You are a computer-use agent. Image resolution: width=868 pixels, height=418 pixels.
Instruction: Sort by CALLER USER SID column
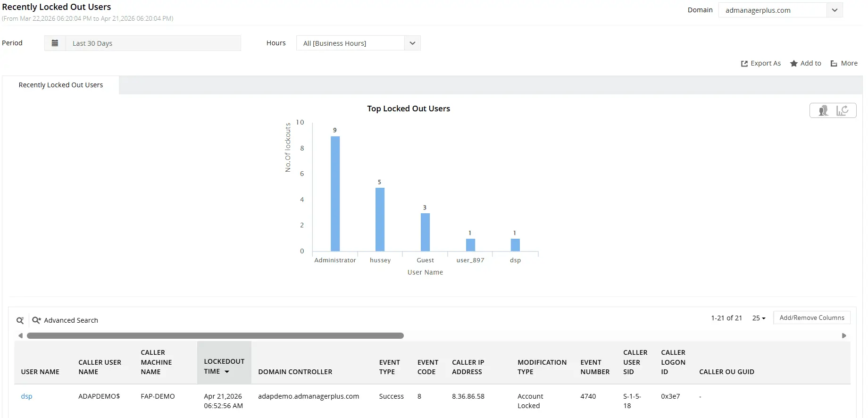click(x=635, y=362)
